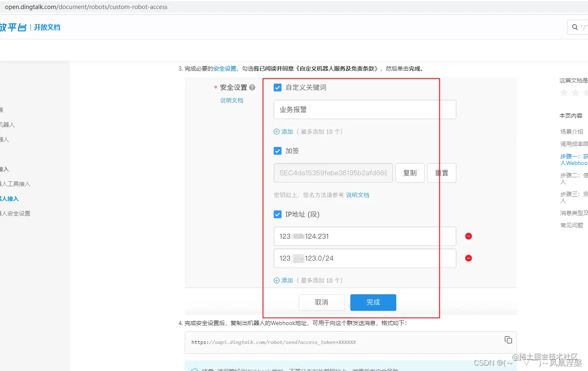This screenshot has width=588, height=371.
Task: Click the 取消 button
Action: coord(321,302)
